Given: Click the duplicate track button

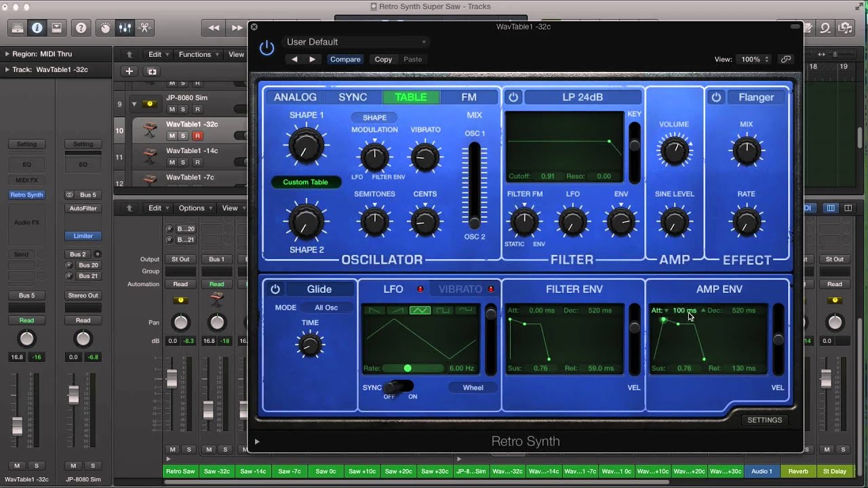Looking at the screenshot, I should 152,71.
